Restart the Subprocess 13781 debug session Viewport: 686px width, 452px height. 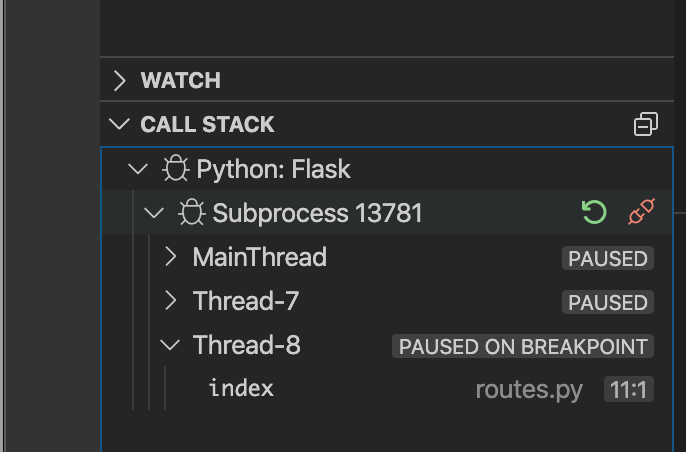click(594, 213)
